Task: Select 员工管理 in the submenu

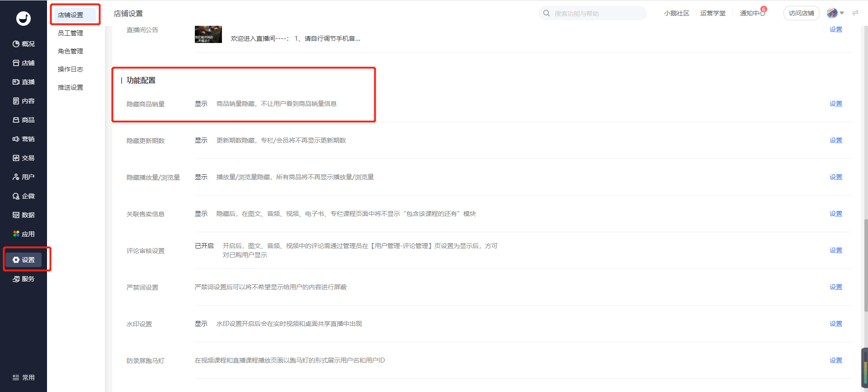Action: pos(71,33)
